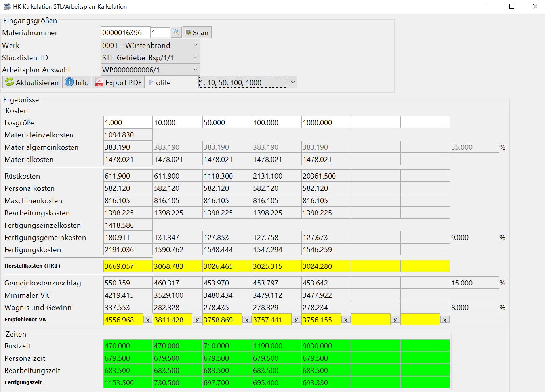Click the Materialnummer input field
This screenshot has height=392, width=545.
tap(125, 32)
